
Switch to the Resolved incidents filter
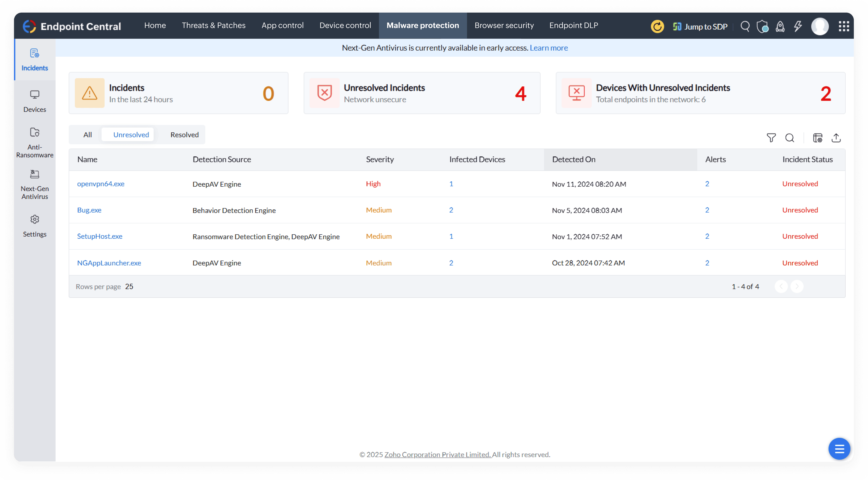tap(184, 135)
